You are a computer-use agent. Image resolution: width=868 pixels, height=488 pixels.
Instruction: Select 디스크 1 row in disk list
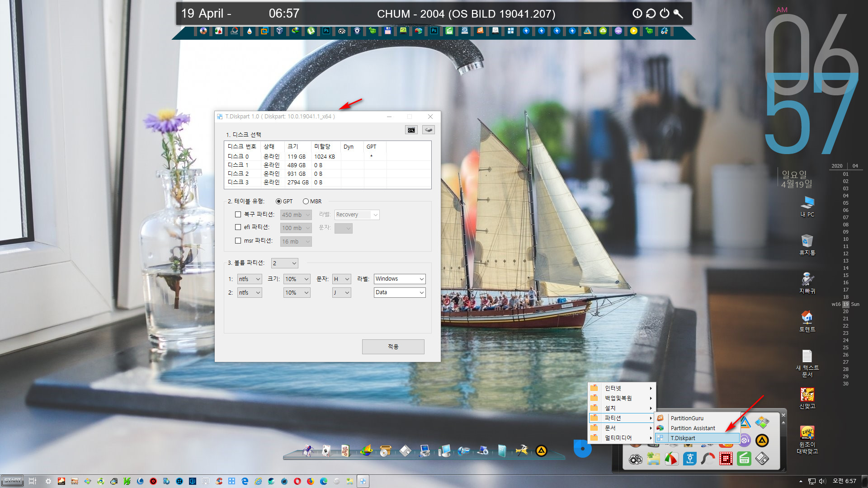point(327,165)
